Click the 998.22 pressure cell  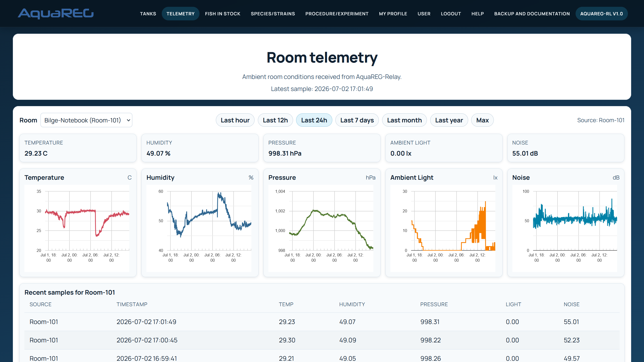point(430,340)
